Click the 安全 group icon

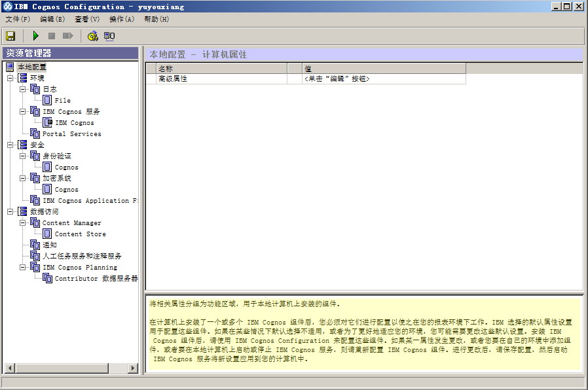(22, 145)
